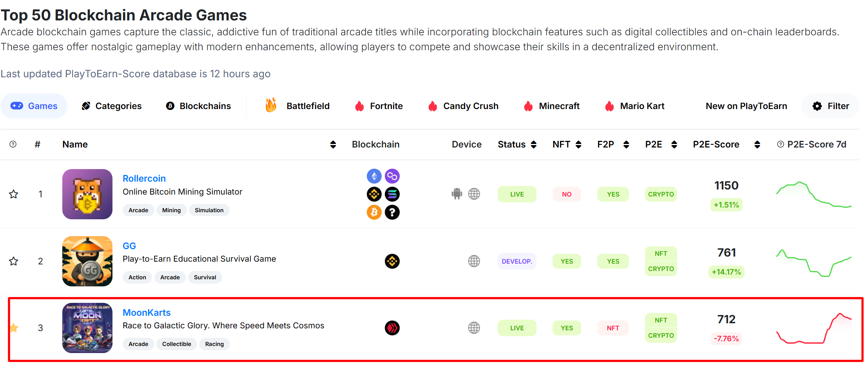Open the Filter button
Image resolution: width=868 pixels, height=366 pixels.
tap(831, 106)
